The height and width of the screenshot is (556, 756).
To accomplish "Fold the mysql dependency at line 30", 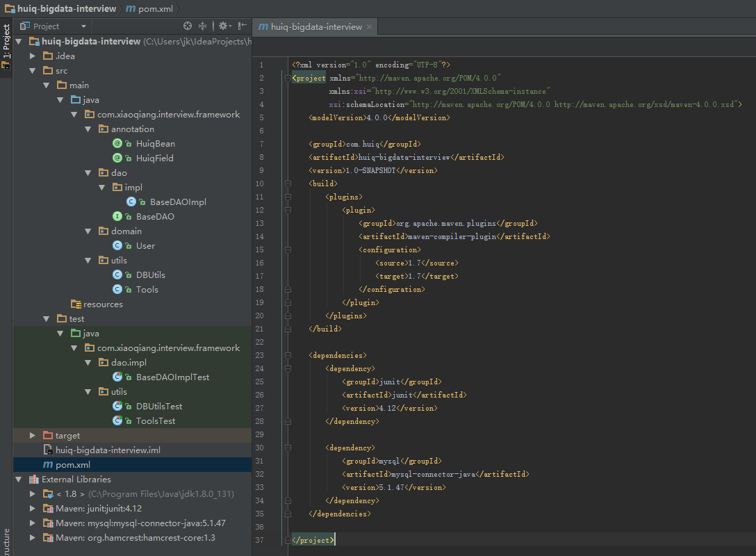I will tap(288, 448).
